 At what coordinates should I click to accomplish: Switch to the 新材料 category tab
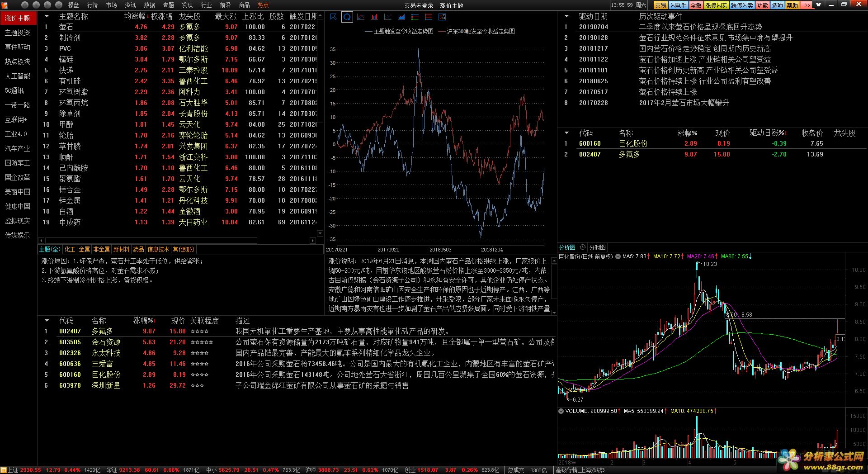click(121, 249)
